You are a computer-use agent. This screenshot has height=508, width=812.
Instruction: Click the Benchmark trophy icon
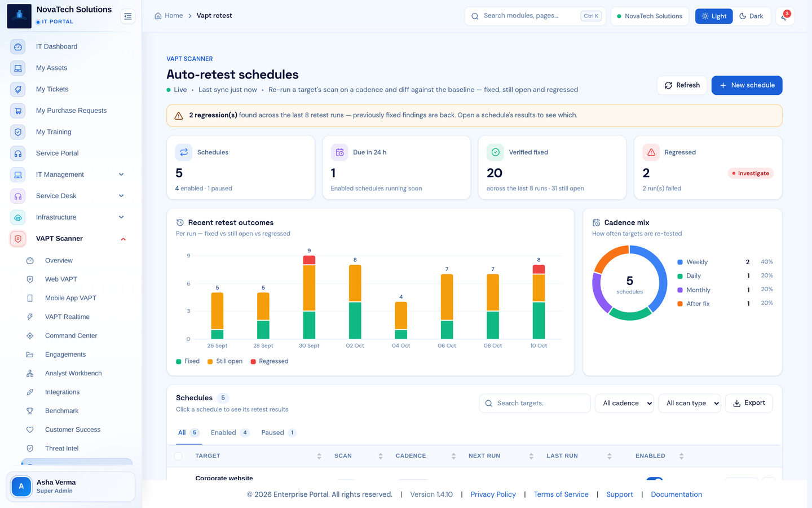30,411
